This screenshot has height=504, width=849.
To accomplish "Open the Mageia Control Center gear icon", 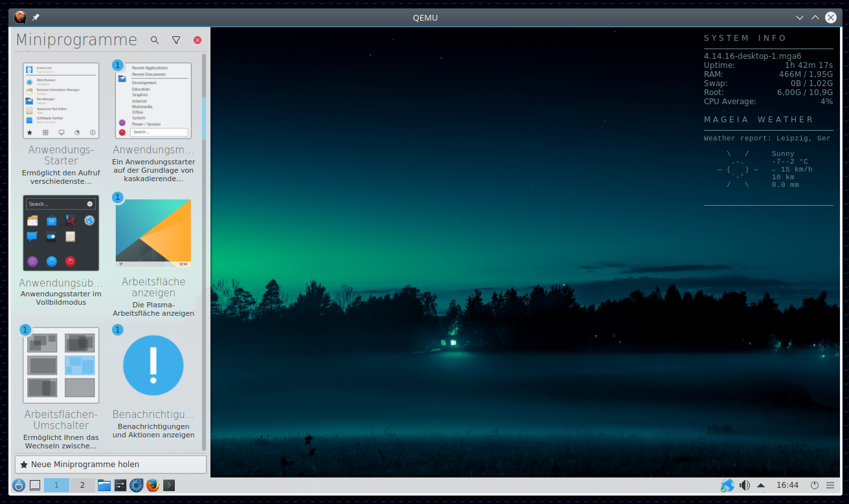I will (137, 485).
